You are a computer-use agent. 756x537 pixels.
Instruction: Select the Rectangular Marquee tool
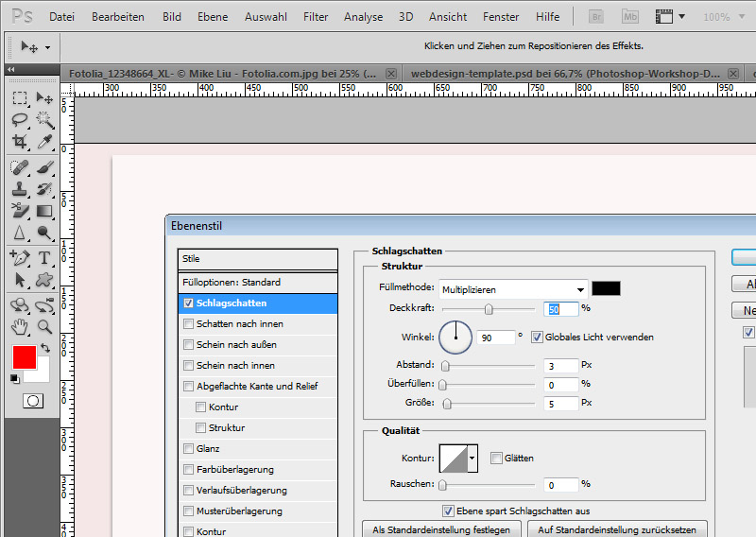(20, 98)
